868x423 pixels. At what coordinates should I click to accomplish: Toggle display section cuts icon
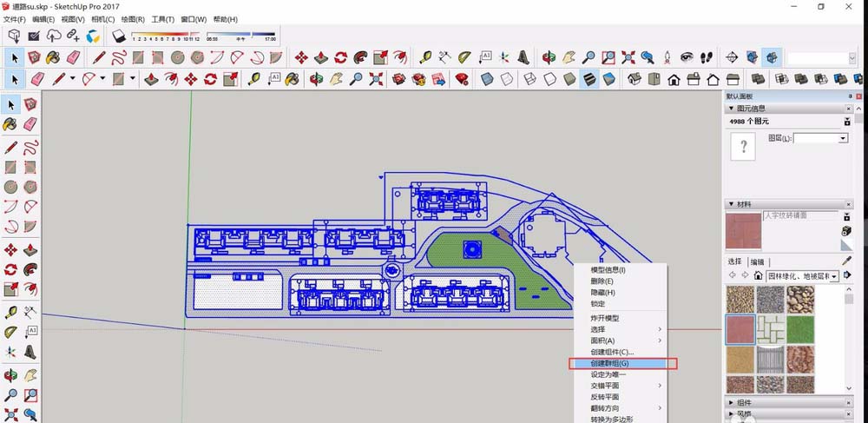[771, 57]
